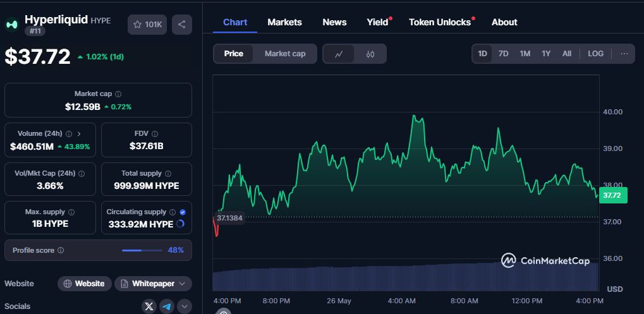Click the 48% profile score value
The height and width of the screenshot is (314, 644).
tap(176, 250)
